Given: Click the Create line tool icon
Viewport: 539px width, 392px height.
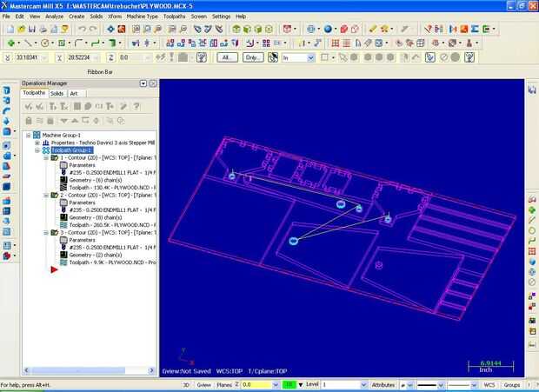Looking at the screenshot, I should (28, 43).
